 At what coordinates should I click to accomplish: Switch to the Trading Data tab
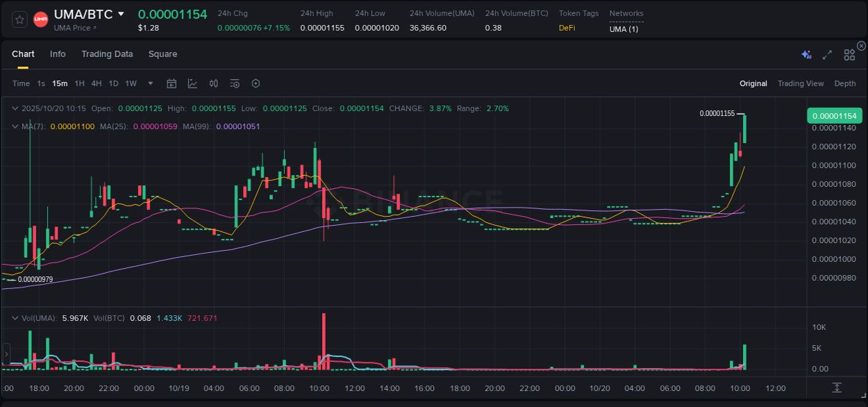pos(107,54)
